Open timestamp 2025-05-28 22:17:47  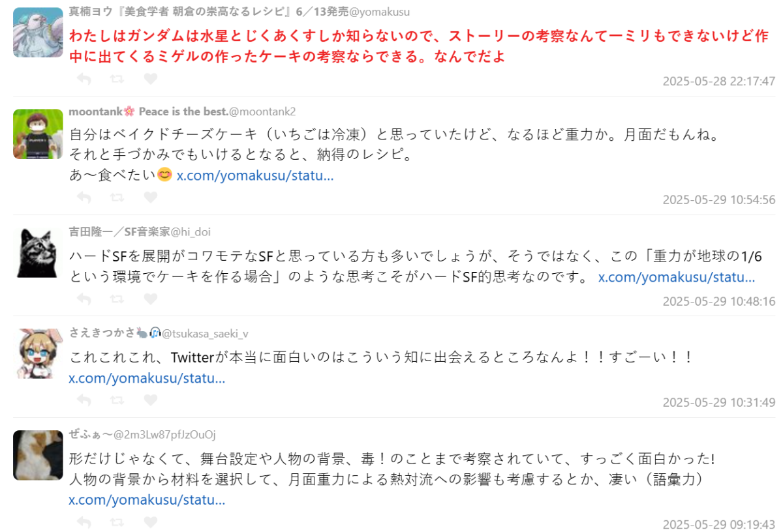[718, 81]
